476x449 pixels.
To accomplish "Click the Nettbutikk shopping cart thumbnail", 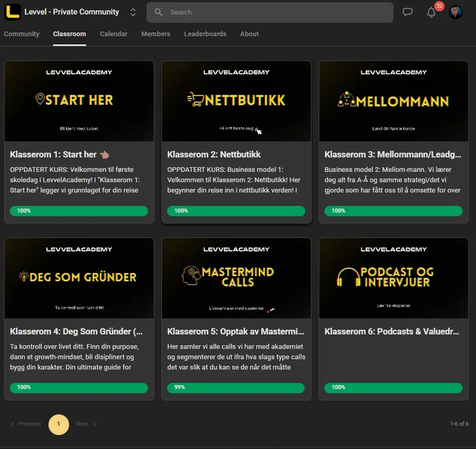I will pos(236,100).
